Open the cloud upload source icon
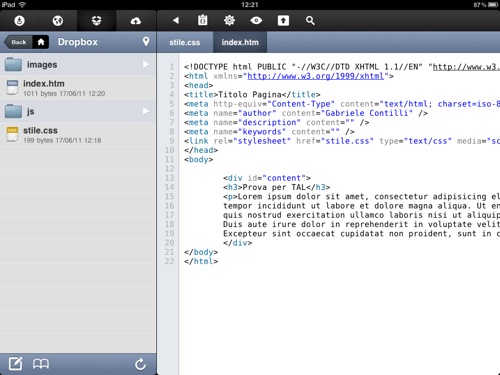The height and width of the screenshot is (375, 500). [135, 21]
